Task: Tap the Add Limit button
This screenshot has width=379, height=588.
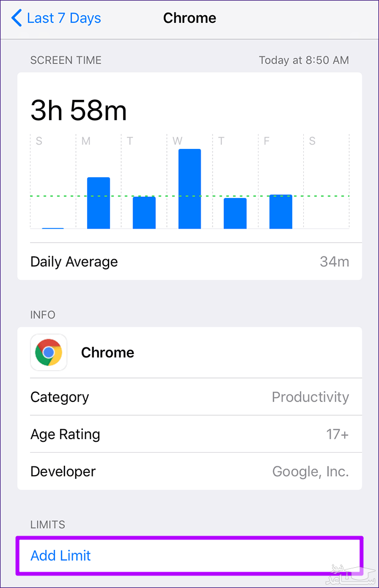Action: [x=61, y=556]
